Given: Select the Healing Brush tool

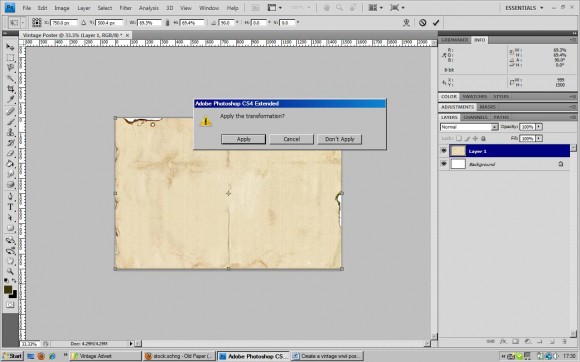Looking at the screenshot, I should pos(10,111).
